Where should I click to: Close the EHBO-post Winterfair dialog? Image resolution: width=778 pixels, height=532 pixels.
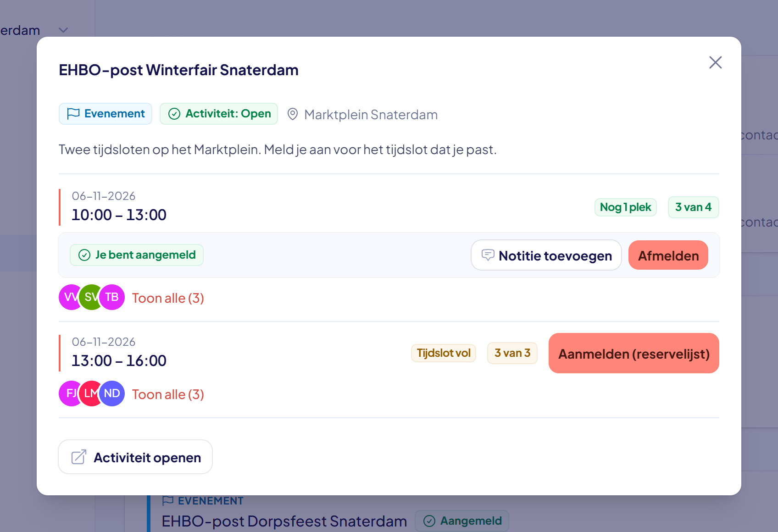715,62
